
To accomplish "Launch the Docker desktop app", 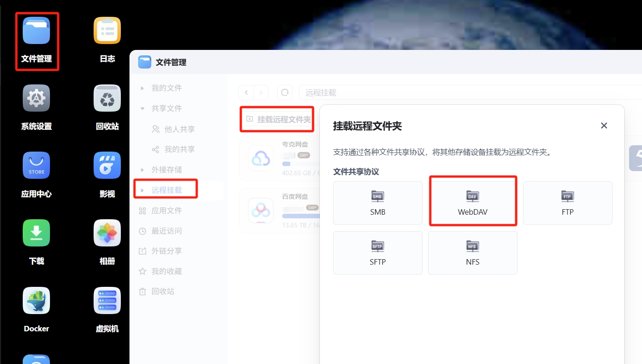I will coord(36,300).
